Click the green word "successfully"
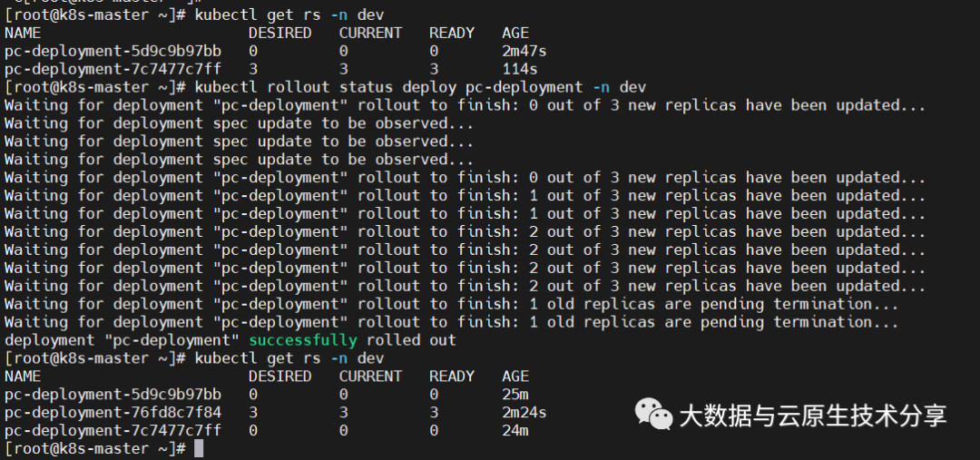 (303, 340)
